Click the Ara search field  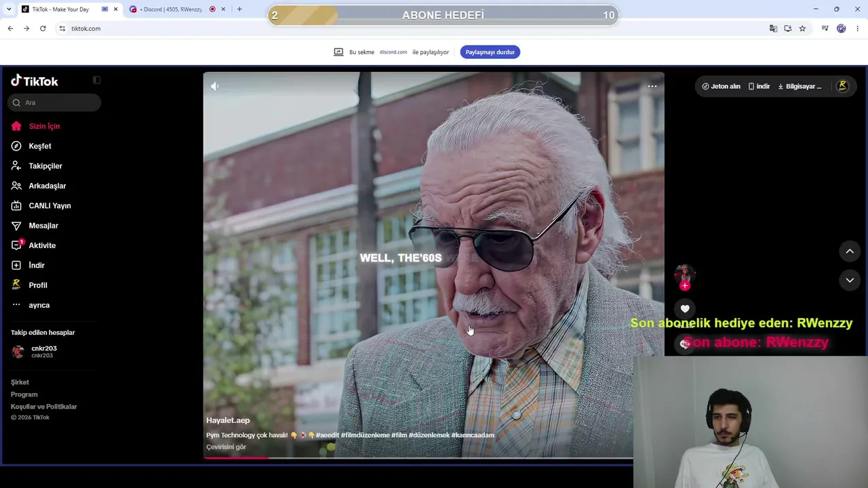click(55, 102)
